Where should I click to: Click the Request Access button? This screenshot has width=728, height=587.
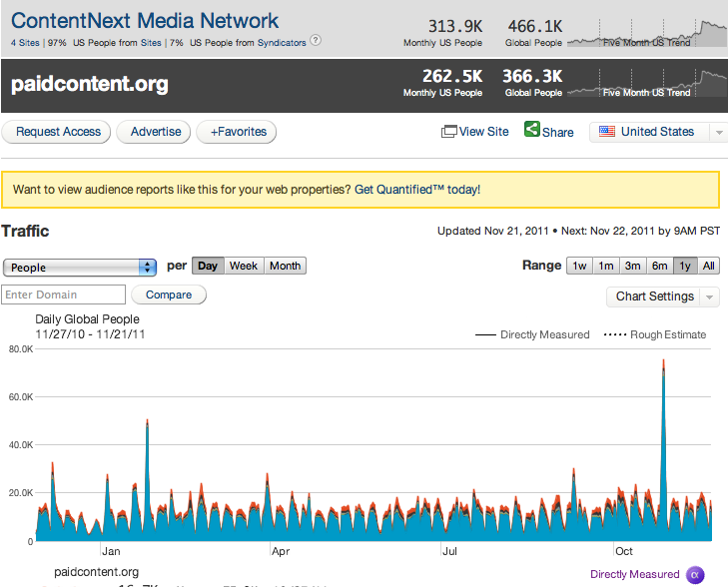(56, 132)
